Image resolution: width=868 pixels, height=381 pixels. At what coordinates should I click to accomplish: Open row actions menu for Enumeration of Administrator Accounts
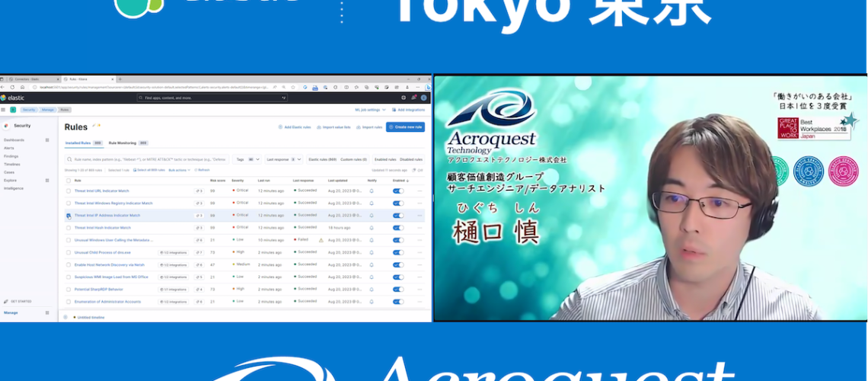(x=420, y=302)
